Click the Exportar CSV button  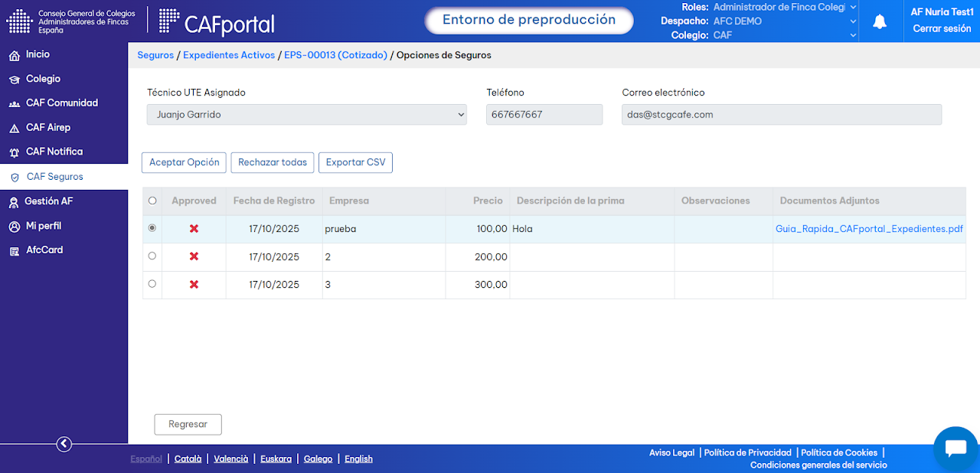(355, 162)
